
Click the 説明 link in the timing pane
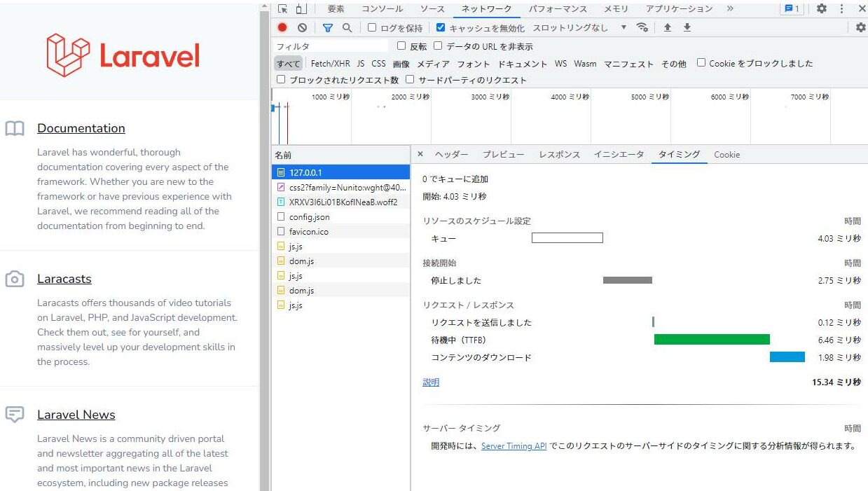[431, 382]
